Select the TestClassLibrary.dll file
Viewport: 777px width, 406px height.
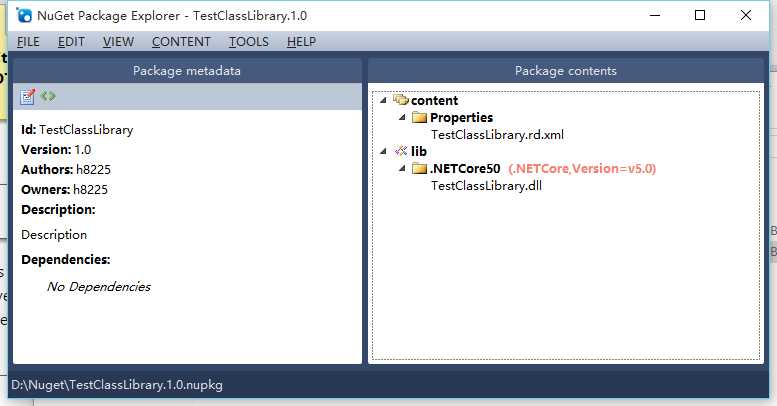(x=486, y=186)
